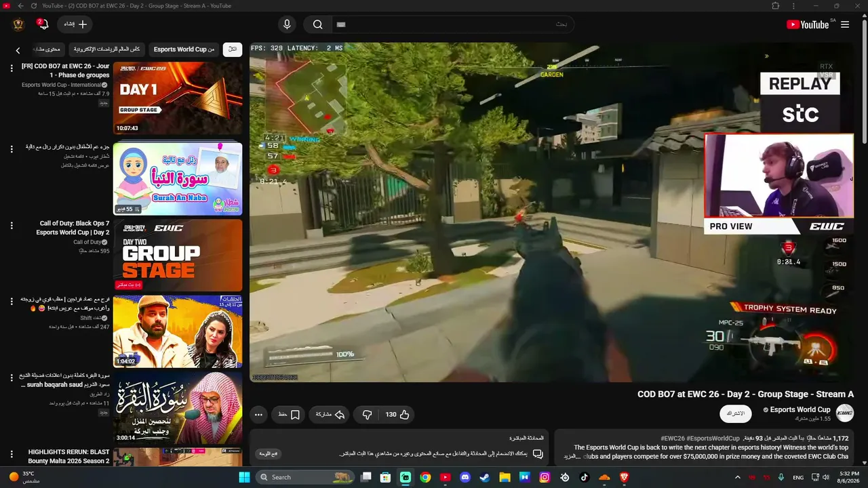
Task: Open the YouTube home logo
Action: click(808, 24)
